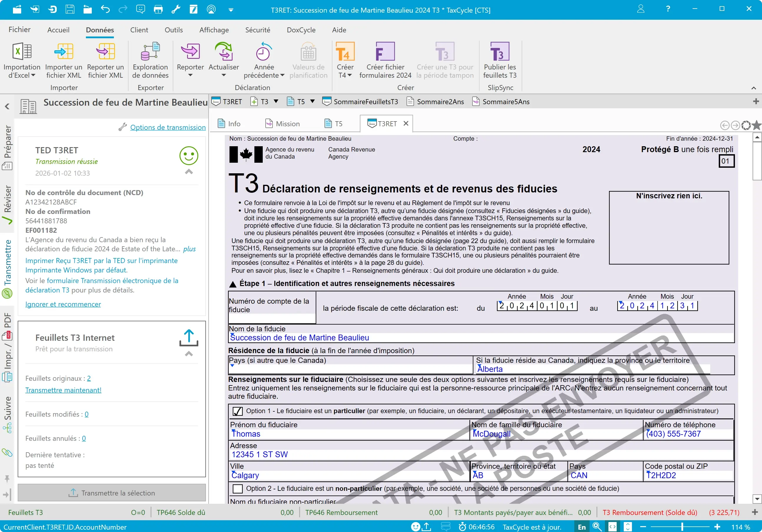Click Publier les feuillets T3 icon
Viewport: 762px width, 532px height.
(x=500, y=52)
